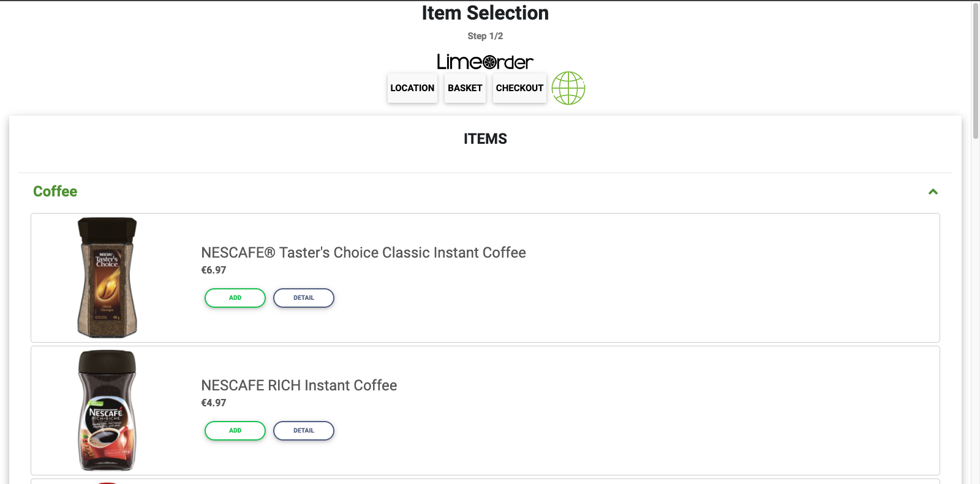Click the Item Selection page title
Image resolution: width=980 pixels, height=484 pixels.
(485, 13)
